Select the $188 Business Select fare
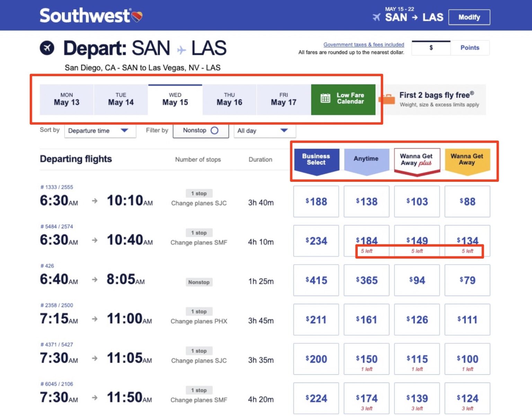The image size is (532, 418). (316, 201)
